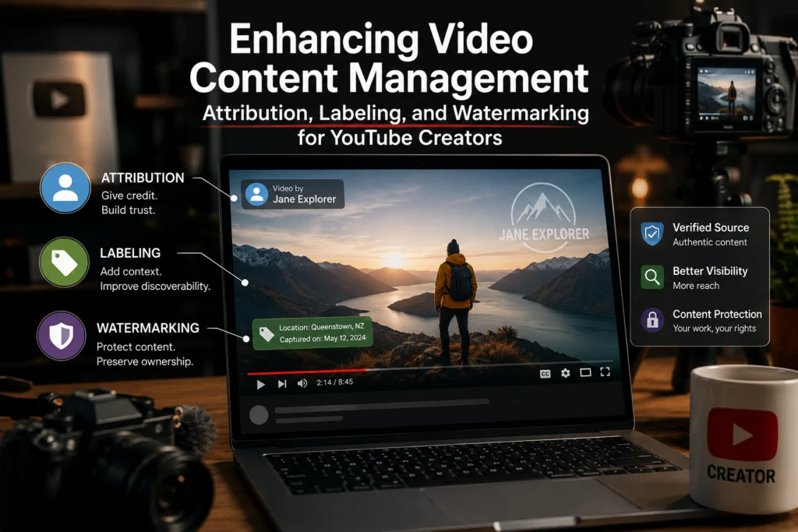Click the Location: Queenstown, NZ text
The width and height of the screenshot is (798, 532).
coord(321,327)
